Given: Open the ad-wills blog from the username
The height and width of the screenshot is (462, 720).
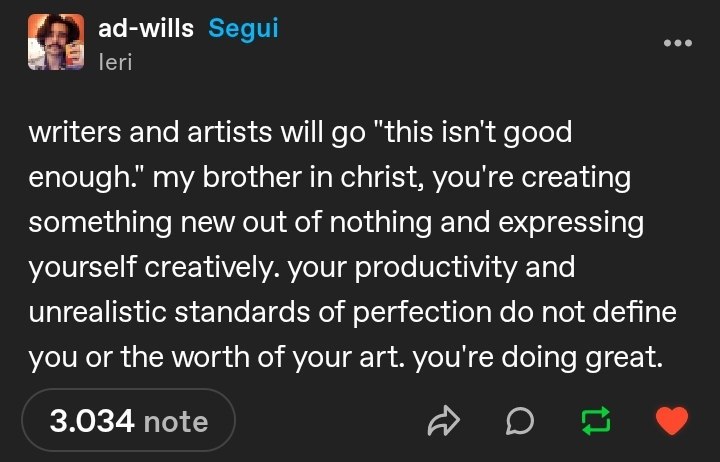Looking at the screenshot, I should (146, 28).
